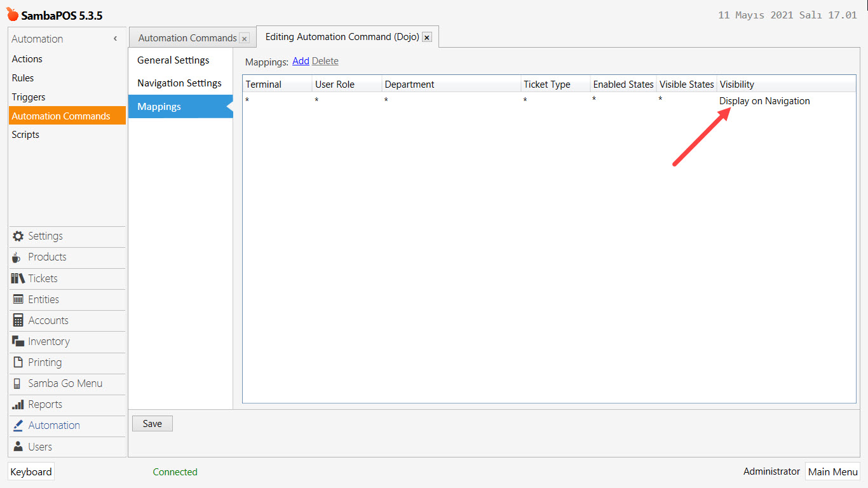Switch to the Automation Commands tab
Image resolution: width=868 pixels, height=488 pixels.
187,37
